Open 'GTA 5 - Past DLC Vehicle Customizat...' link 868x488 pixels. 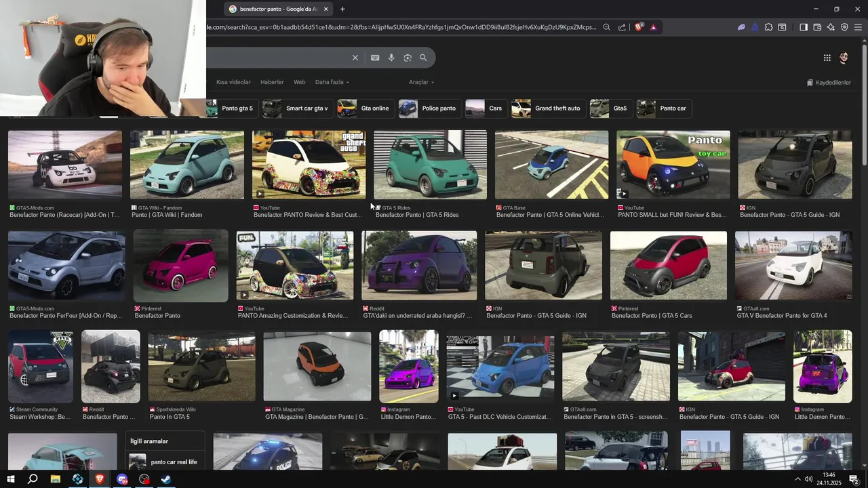(x=500, y=417)
